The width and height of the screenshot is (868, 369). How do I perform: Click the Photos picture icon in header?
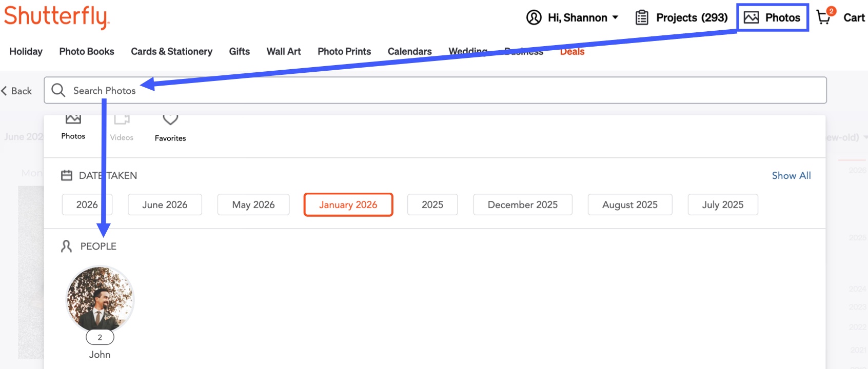click(751, 17)
